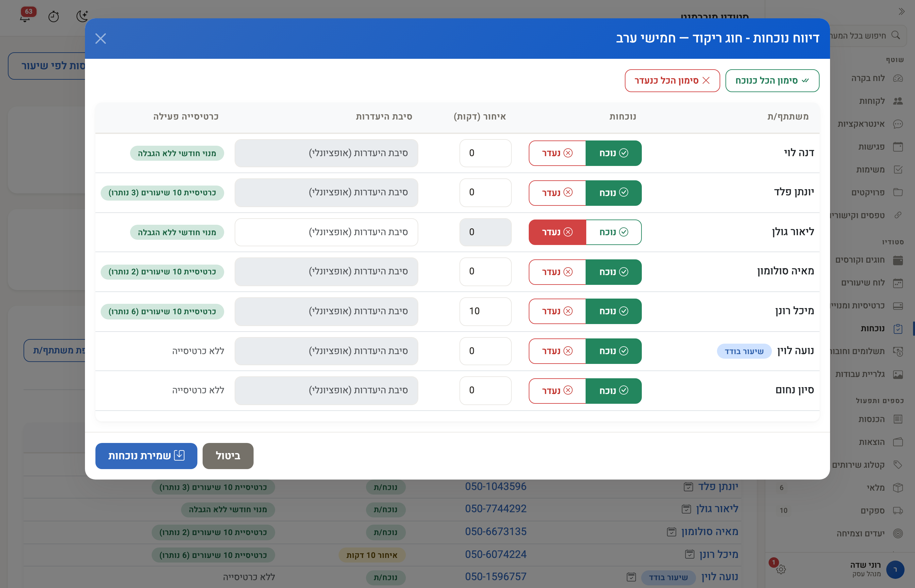Toggle dark mode moon icon
The height and width of the screenshot is (588, 915).
82,16
